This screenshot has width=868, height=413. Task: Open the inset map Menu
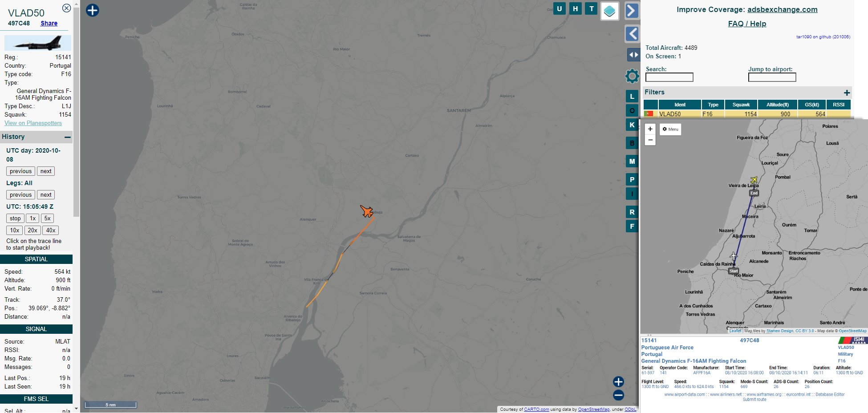[x=670, y=129]
